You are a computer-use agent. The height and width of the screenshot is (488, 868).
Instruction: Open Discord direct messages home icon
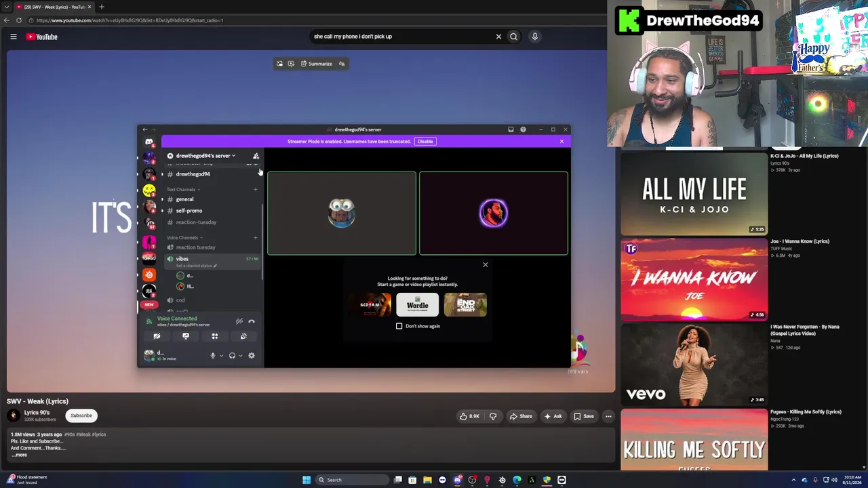[x=149, y=142]
